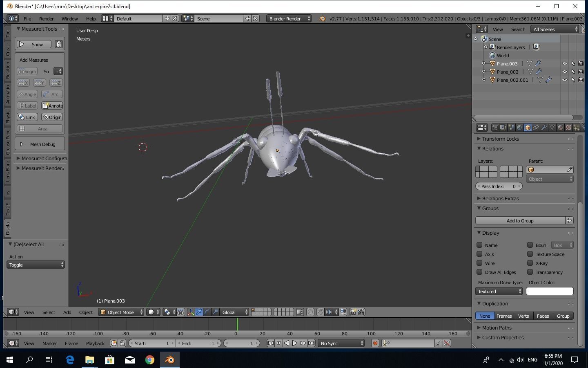
Task: Open the Texture checker properties tab
Action: tap(568, 128)
